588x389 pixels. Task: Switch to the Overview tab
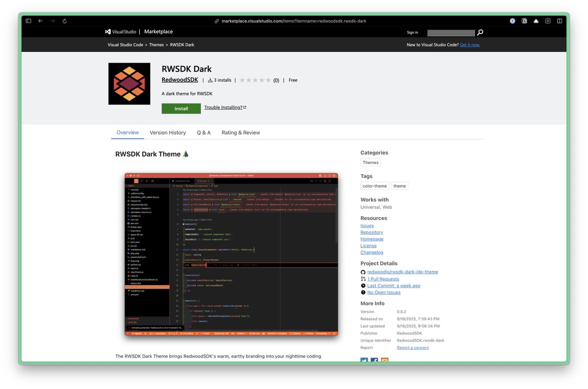click(x=128, y=133)
